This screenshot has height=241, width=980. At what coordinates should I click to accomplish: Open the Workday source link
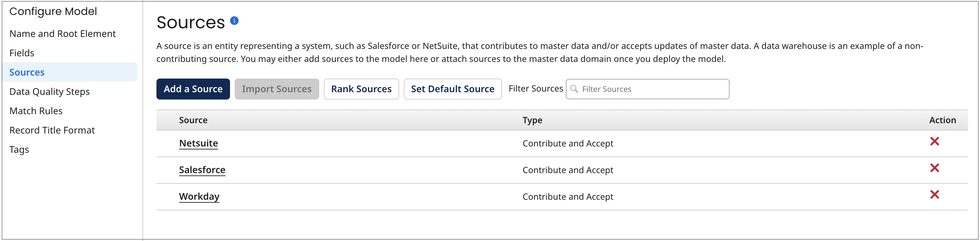[199, 196]
